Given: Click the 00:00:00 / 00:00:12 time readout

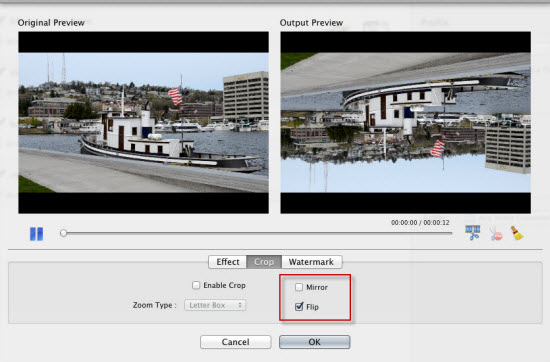Looking at the screenshot, I should click(x=420, y=223).
